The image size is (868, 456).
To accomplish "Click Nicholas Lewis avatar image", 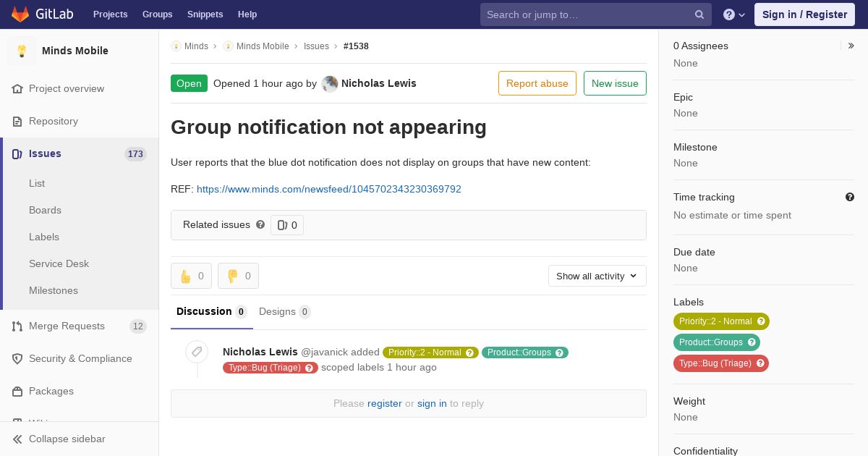I will [330, 83].
